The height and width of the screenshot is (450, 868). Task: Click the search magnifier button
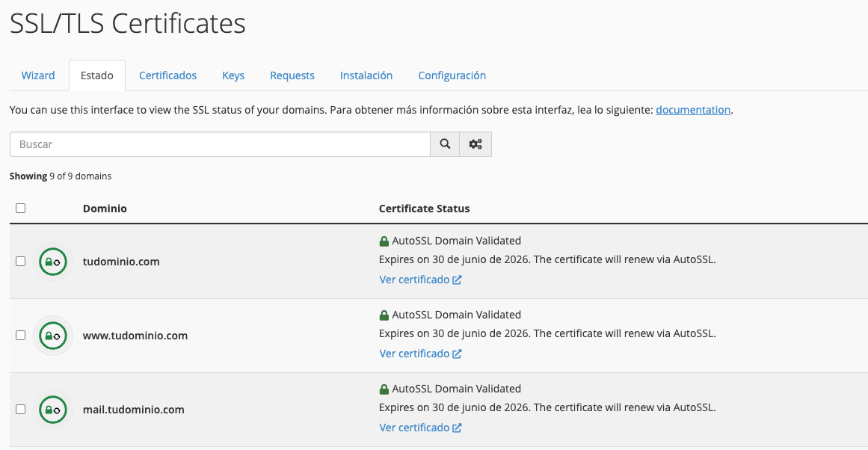[445, 144]
